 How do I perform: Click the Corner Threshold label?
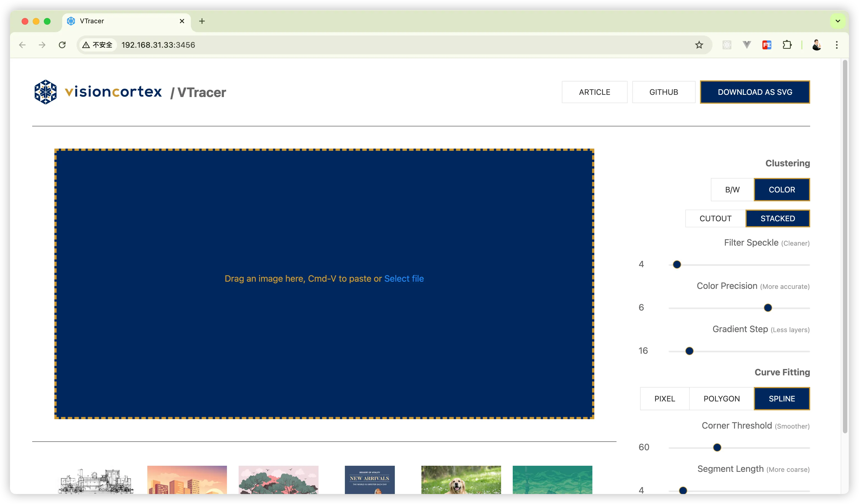(x=756, y=426)
